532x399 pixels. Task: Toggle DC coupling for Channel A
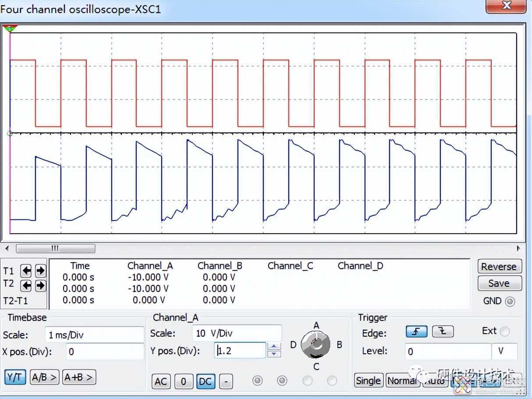pos(205,381)
